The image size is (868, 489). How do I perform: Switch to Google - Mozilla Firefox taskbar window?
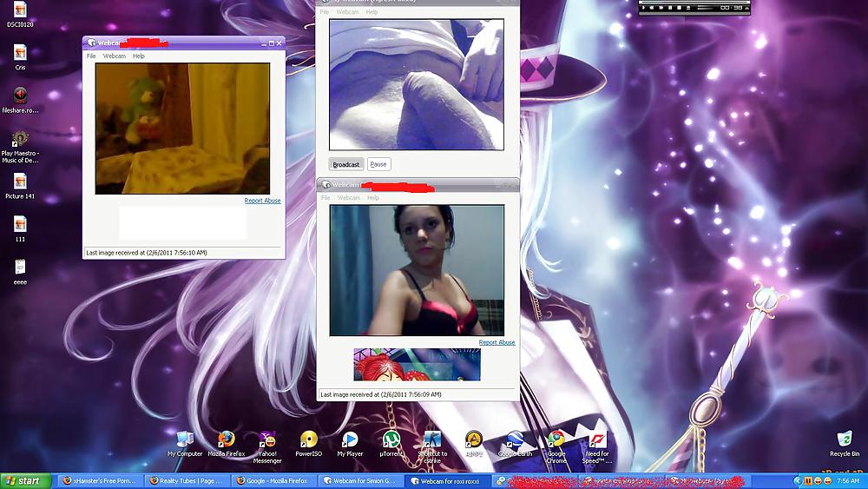(273, 480)
